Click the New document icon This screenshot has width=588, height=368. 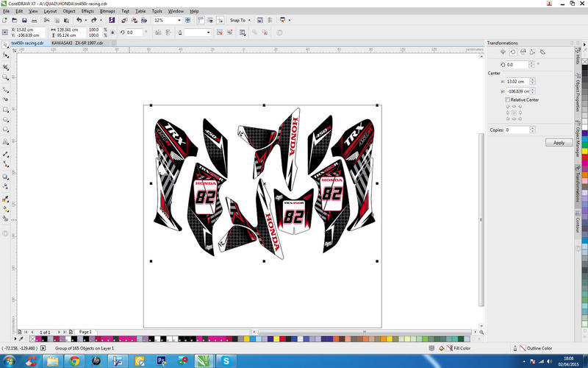(x=5, y=21)
